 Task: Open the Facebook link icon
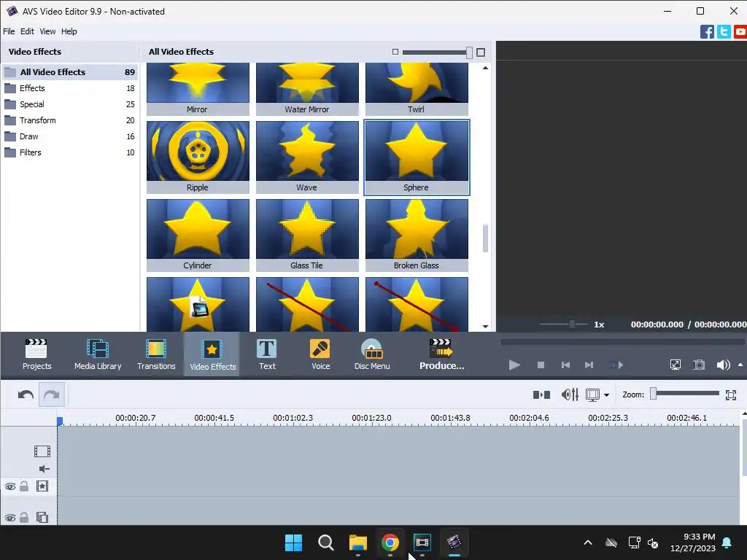(x=707, y=32)
